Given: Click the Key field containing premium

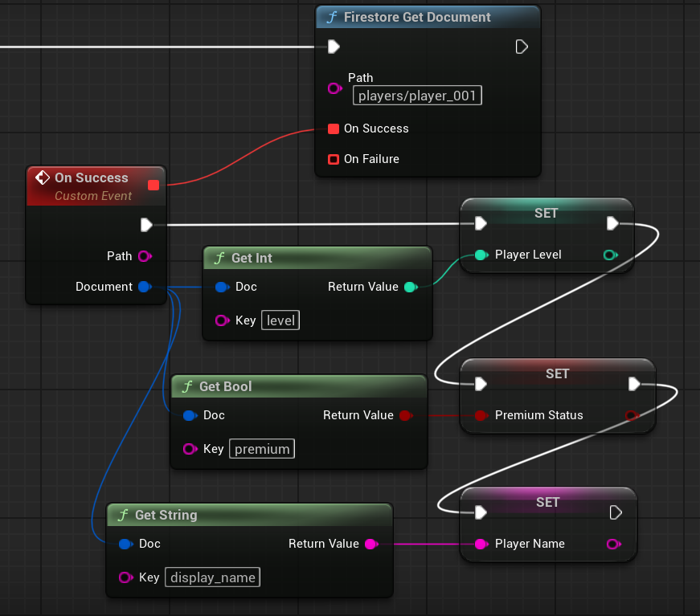Looking at the screenshot, I should point(262,449).
